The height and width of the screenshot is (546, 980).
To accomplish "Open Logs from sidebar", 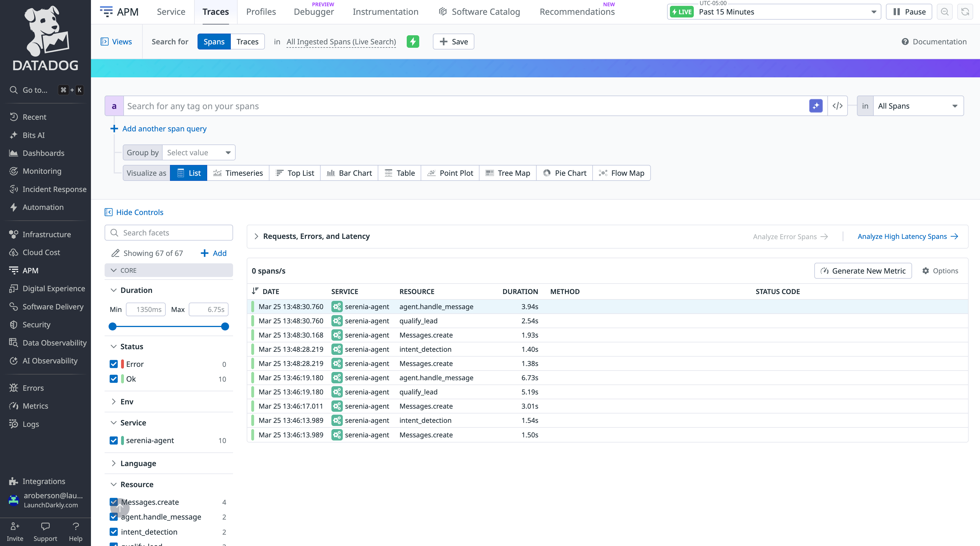I will click(x=30, y=424).
